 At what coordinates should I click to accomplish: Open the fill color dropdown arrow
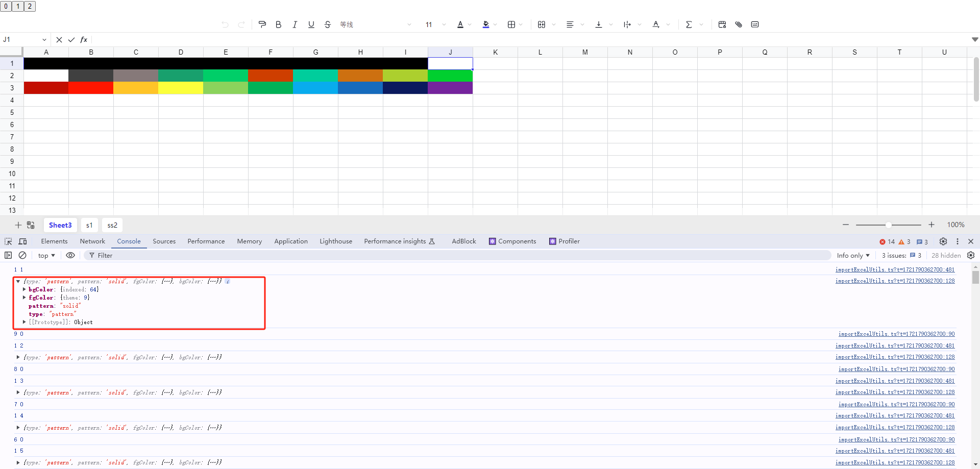point(495,24)
